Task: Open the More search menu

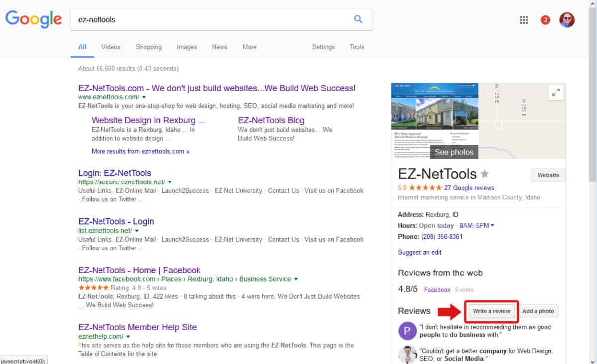Action: 249,47
